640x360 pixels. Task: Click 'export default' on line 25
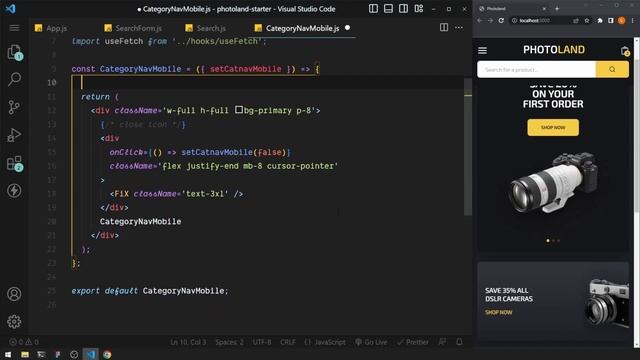click(104, 291)
